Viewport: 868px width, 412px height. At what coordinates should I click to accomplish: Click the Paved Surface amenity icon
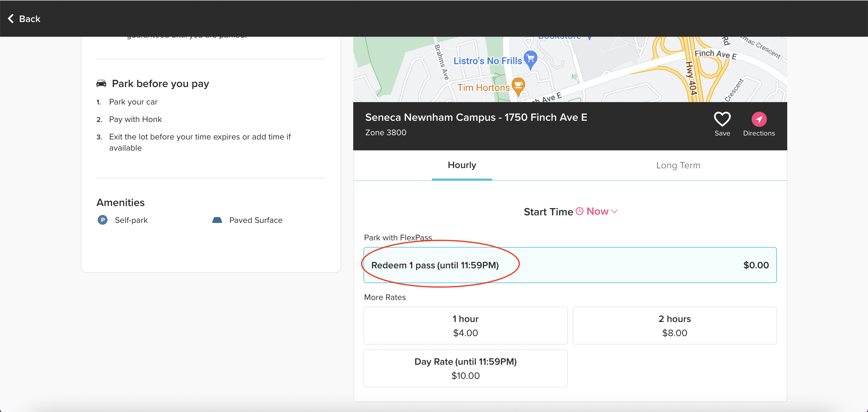(x=217, y=220)
